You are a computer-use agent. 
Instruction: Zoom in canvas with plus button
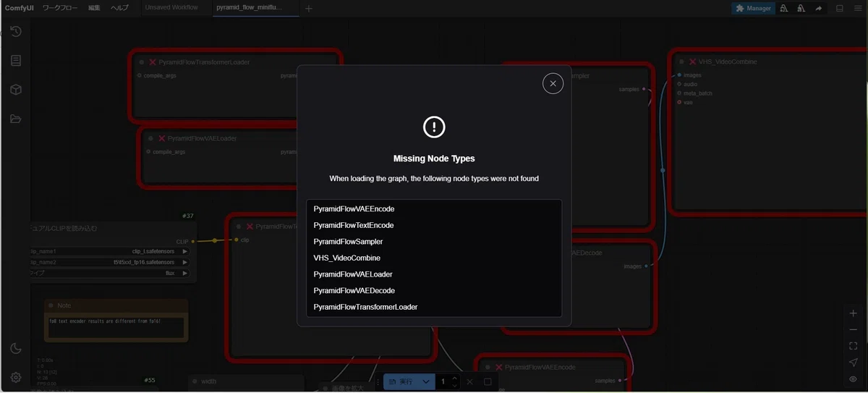854,313
